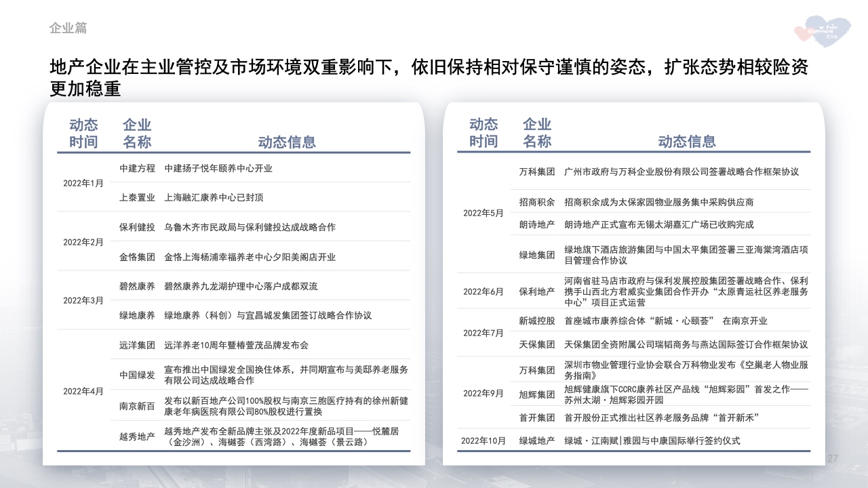
Task: Select the text "广州市政府与万科企业股份有限公司签署战略合作框架协议"
Action: pyautogui.click(x=682, y=172)
